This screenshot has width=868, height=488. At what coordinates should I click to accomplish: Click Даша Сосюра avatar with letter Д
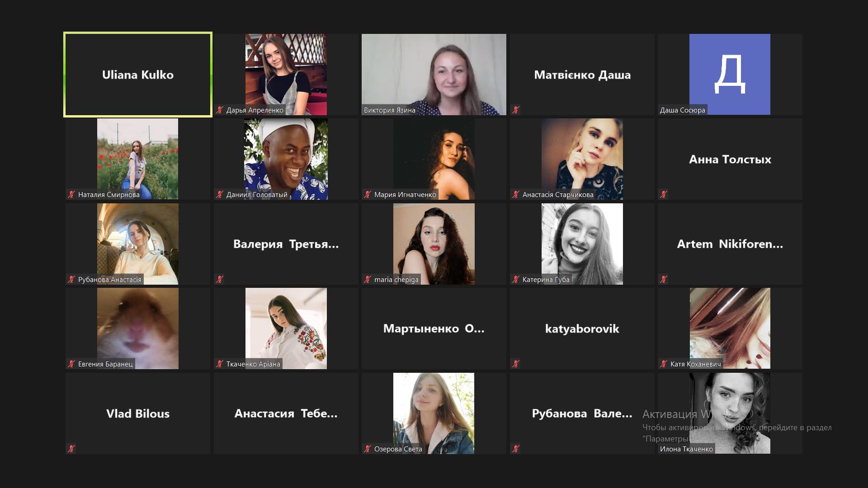[x=730, y=74]
